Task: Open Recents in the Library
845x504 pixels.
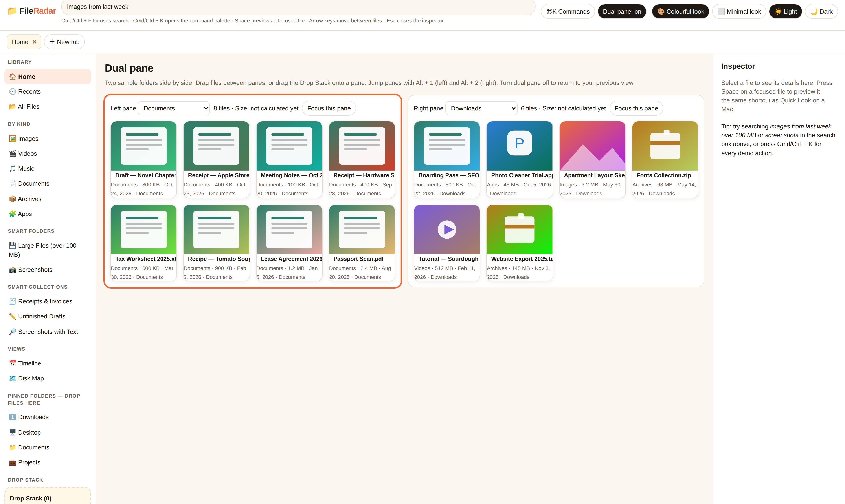Action: pos(48,91)
